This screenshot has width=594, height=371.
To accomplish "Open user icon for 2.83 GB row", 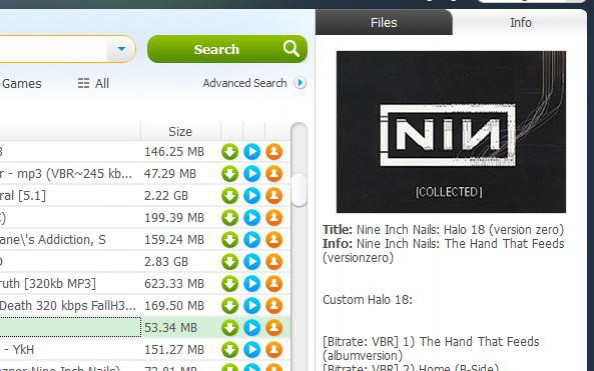I will (x=274, y=261).
